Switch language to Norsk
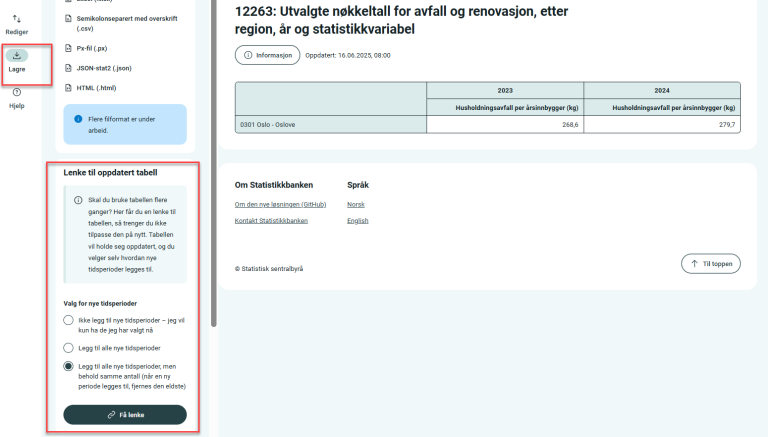This screenshot has width=768, height=437. [x=356, y=205]
